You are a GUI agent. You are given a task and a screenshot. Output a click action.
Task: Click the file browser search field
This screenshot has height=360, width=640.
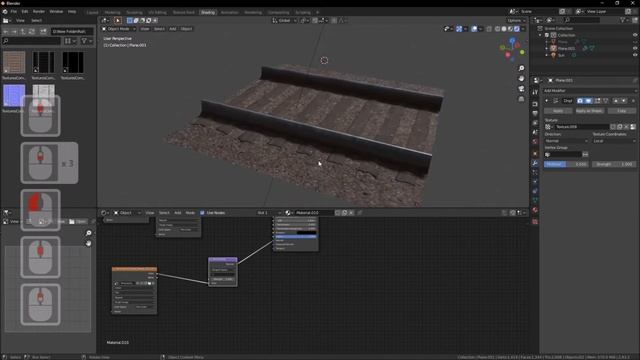click(x=31, y=41)
